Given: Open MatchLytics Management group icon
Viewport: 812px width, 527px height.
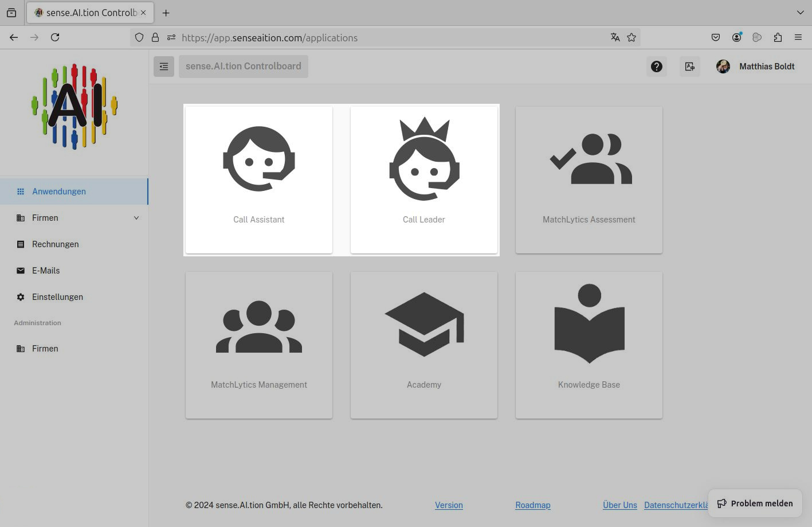Looking at the screenshot, I should [259, 326].
